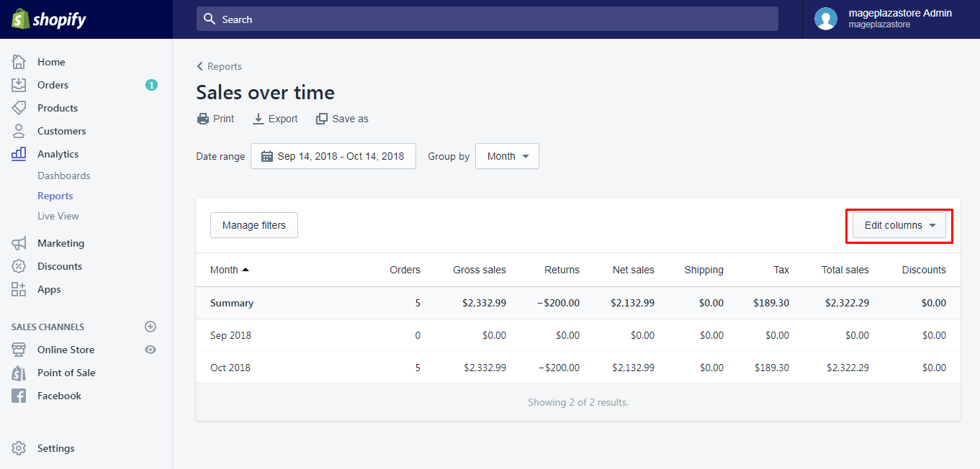Go to Home in sidebar
This screenshot has width=980, height=469.
click(x=51, y=62)
